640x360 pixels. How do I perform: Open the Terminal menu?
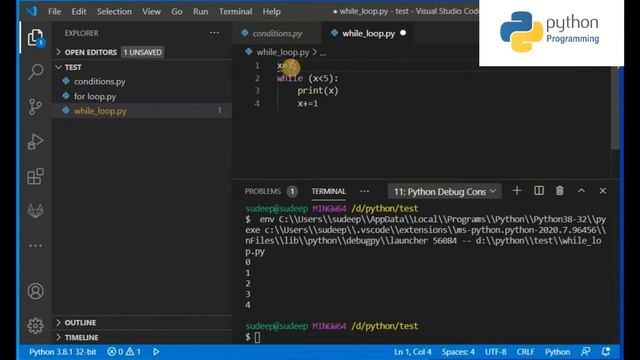tap(236, 11)
